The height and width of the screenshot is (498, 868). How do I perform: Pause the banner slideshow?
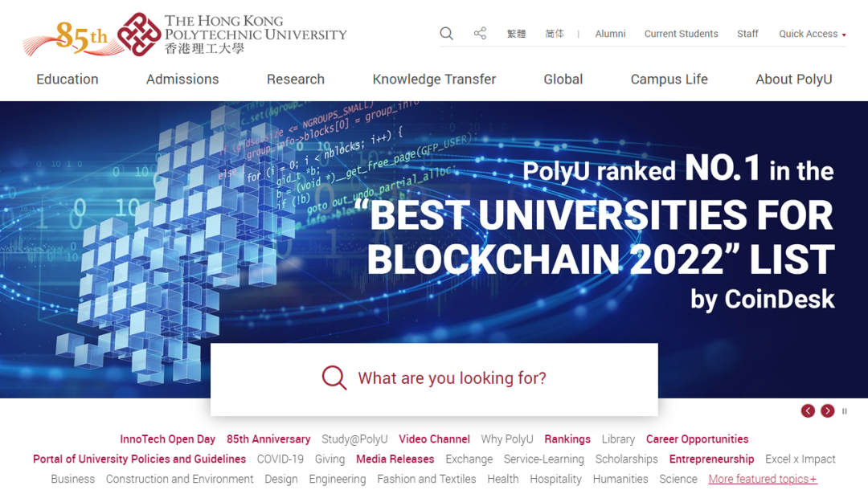click(844, 411)
